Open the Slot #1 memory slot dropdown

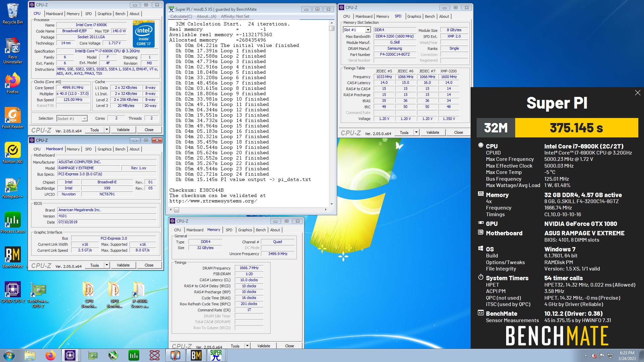tap(368, 30)
